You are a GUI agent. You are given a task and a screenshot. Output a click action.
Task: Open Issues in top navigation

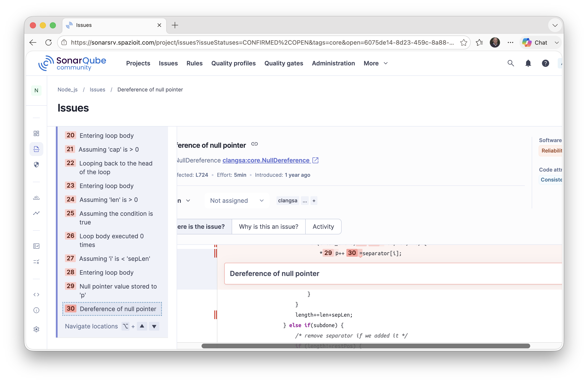click(x=168, y=63)
